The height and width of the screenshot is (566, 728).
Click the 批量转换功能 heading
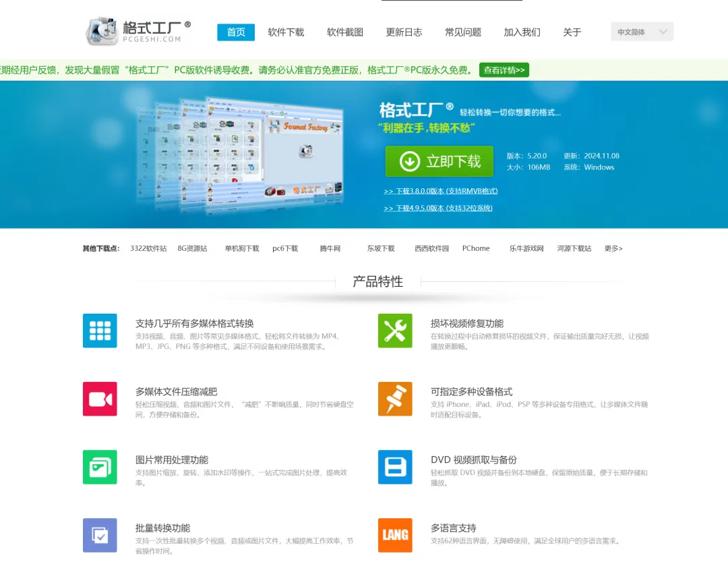[x=162, y=528]
